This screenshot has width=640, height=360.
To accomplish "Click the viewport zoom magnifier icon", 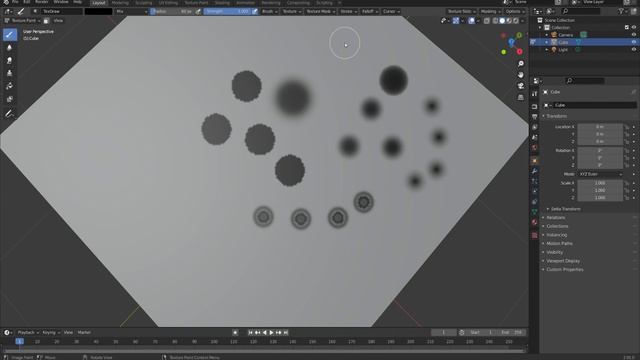I will (521, 64).
